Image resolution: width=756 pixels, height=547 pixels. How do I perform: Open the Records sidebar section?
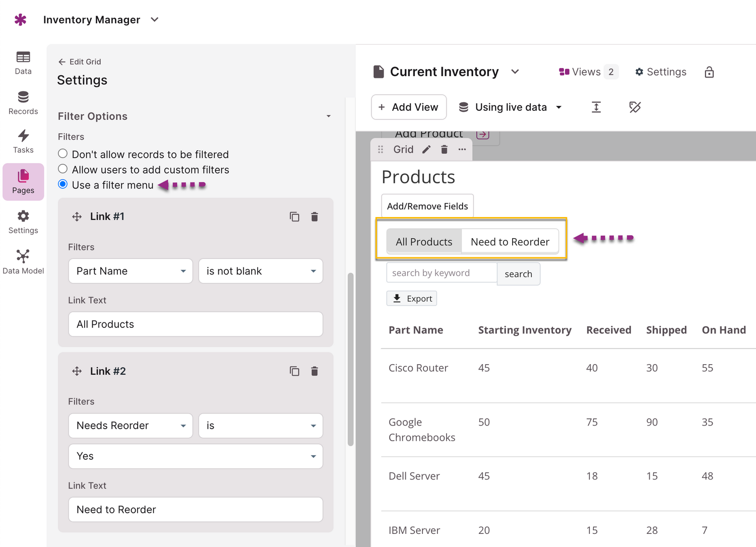[23, 103]
